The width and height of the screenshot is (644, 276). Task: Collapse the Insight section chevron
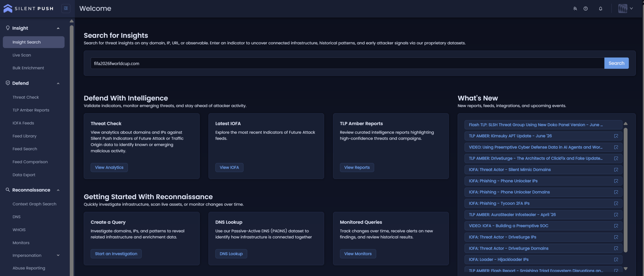58,28
